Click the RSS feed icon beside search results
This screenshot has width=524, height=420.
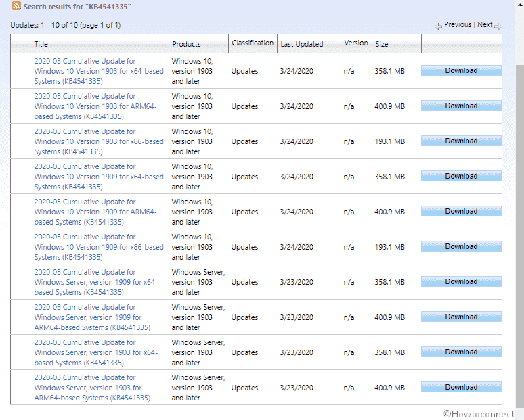coord(16,5)
